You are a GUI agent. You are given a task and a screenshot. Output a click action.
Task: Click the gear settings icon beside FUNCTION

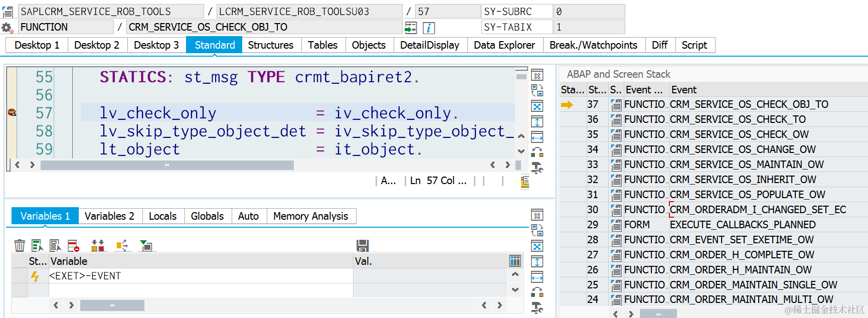pyautogui.click(x=7, y=28)
